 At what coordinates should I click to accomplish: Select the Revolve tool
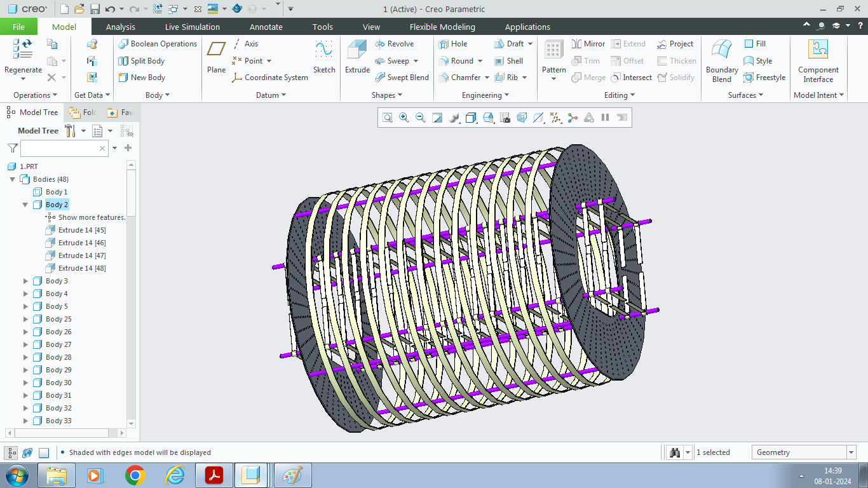click(x=394, y=44)
